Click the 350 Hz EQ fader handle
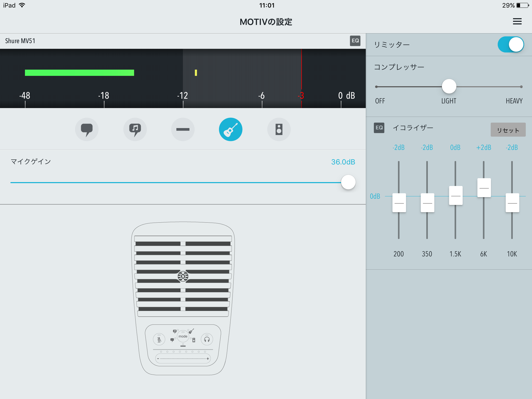532x399 pixels. tap(427, 203)
